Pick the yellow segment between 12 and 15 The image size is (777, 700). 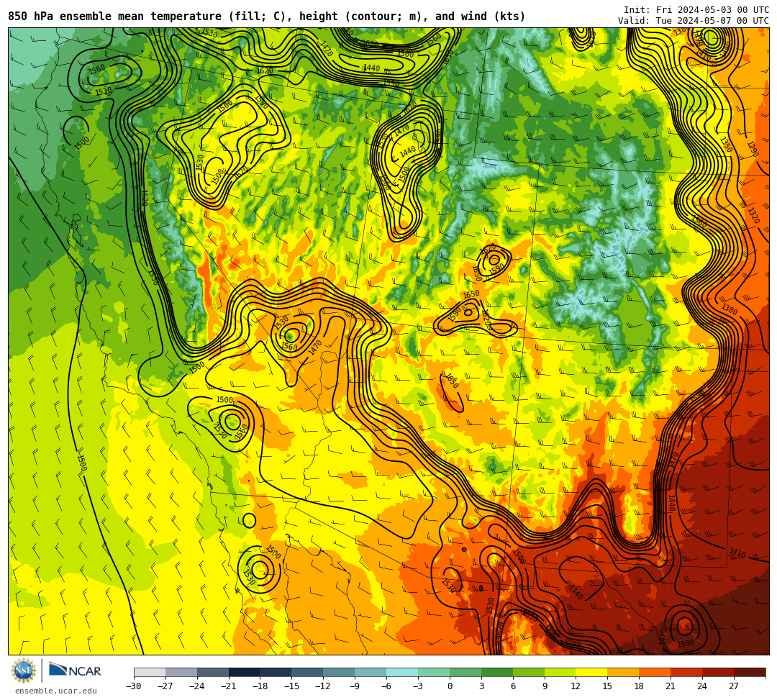tap(592, 672)
